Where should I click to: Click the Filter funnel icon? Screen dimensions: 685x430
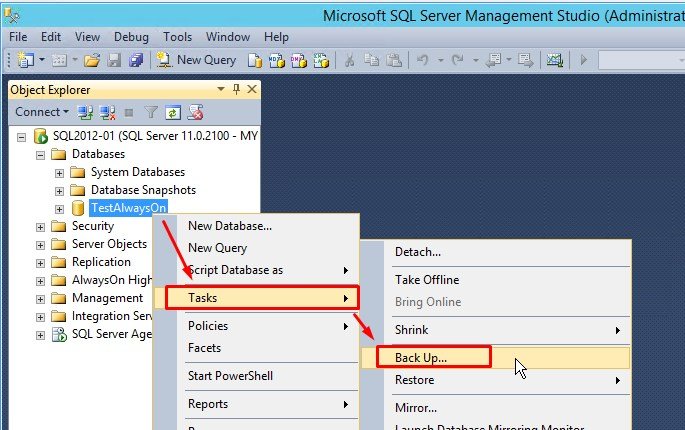tap(151, 112)
